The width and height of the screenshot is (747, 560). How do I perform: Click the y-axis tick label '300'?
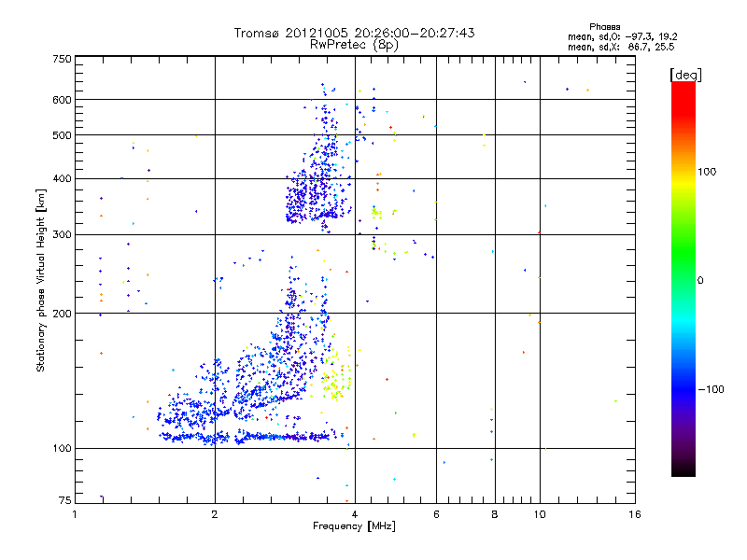pos(62,235)
